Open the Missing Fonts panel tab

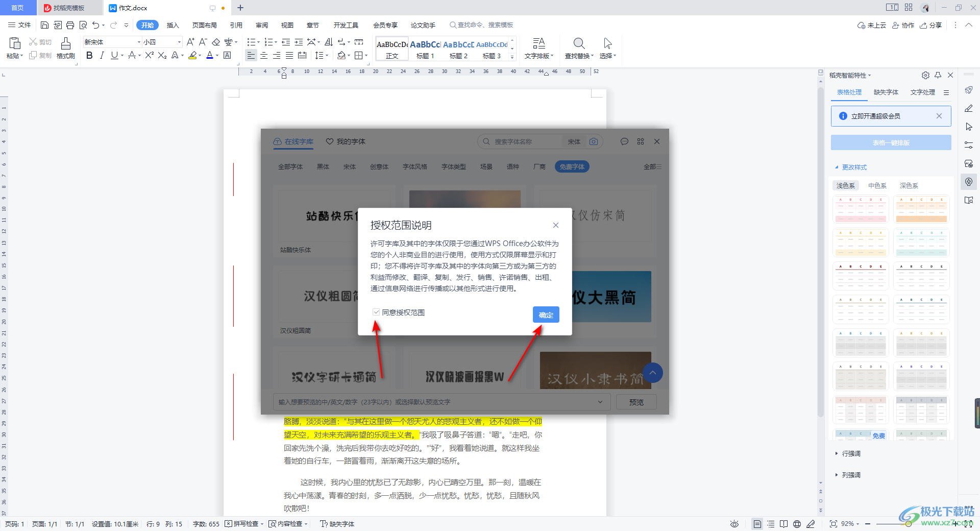(886, 92)
